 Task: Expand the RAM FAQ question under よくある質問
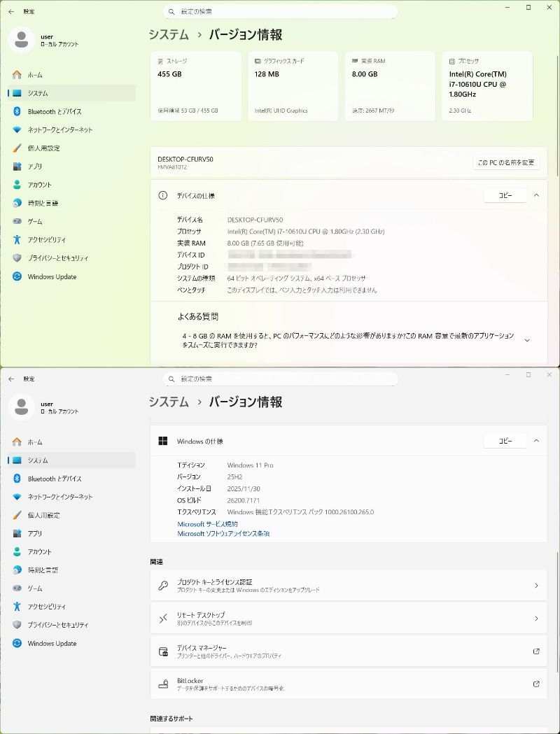pyautogui.click(x=526, y=340)
